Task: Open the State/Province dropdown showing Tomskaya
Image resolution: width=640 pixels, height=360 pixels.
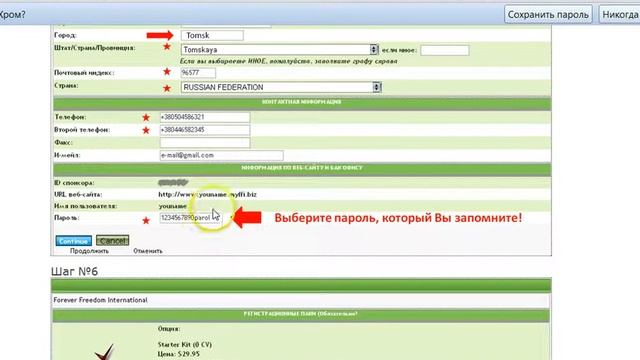Action: click(x=280, y=50)
